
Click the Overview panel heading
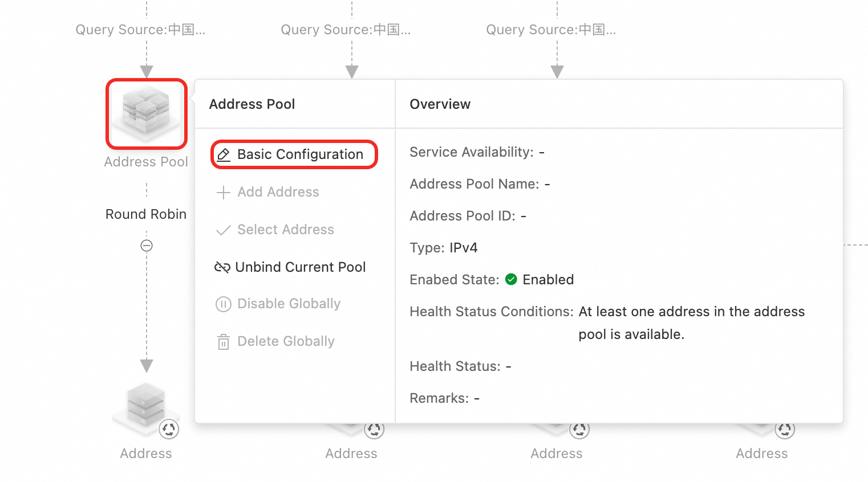[x=440, y=104]
